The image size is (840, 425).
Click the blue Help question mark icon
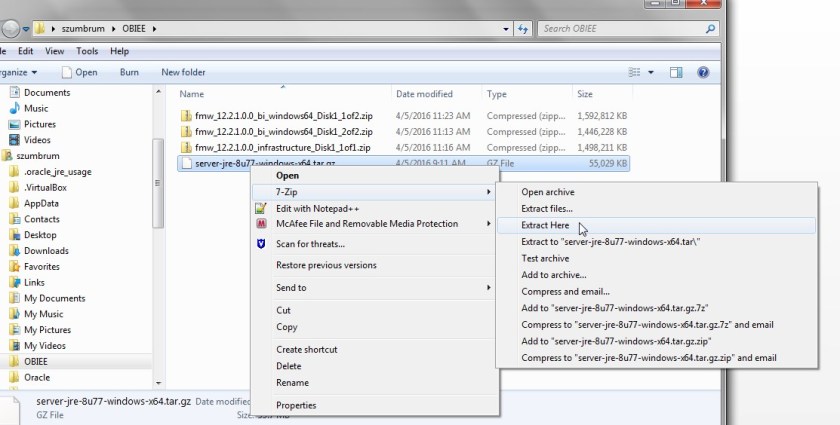703,72
